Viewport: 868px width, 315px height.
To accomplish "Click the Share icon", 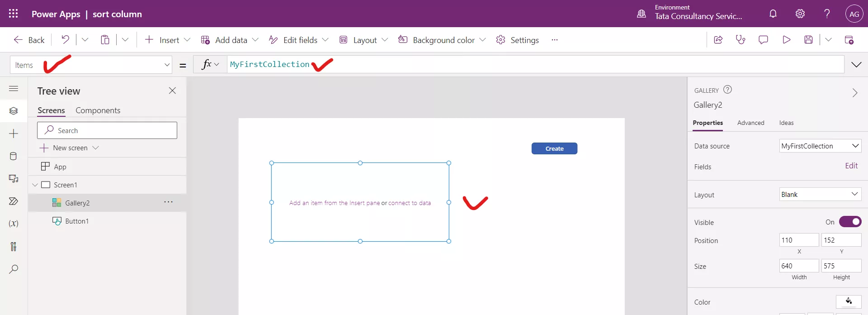I will click(718, 40).
